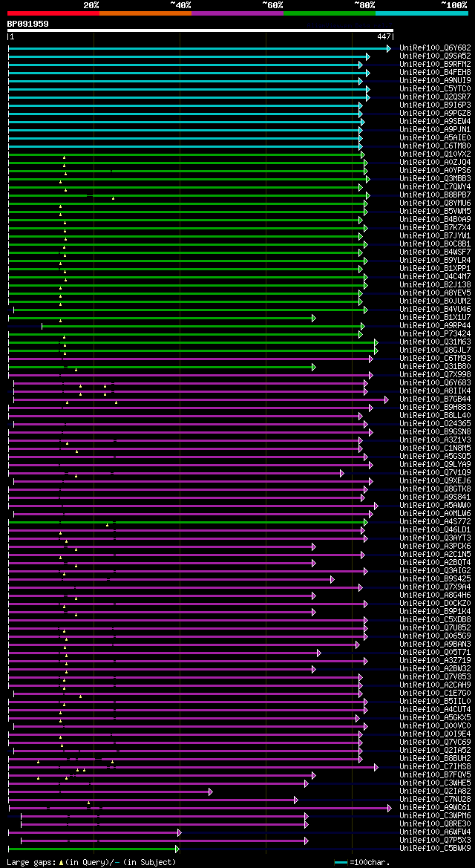Select the UniRef100_A4S772 hit label
Viewport: 475px width, 868px height.
(435, 521)
